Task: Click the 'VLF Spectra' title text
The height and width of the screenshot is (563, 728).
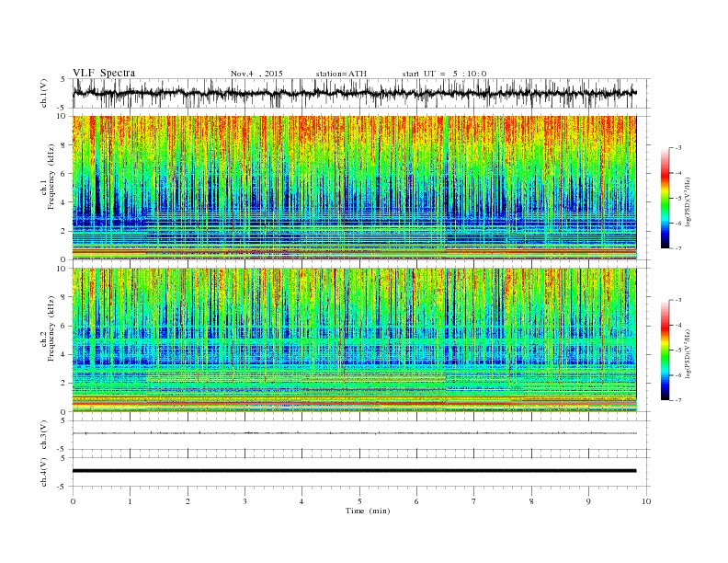Action: pyautogui.click(x=104, y=73)
